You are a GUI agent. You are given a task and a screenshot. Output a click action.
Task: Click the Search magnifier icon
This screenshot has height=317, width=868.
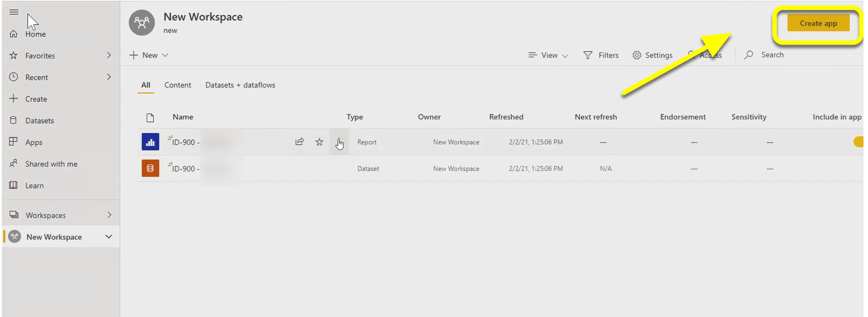(x=749, y=55)
